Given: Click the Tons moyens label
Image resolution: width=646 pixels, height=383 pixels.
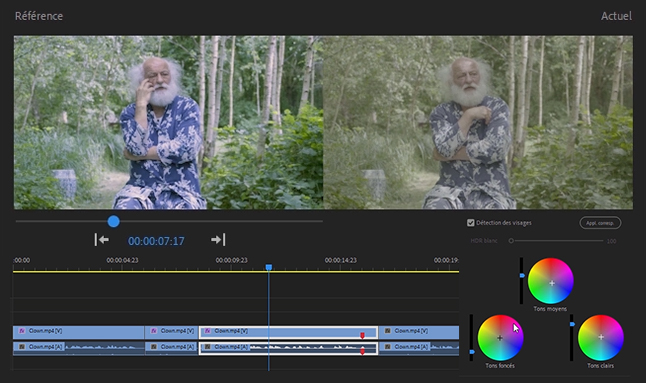Looking at the screenshot, I should click(550, 309).
